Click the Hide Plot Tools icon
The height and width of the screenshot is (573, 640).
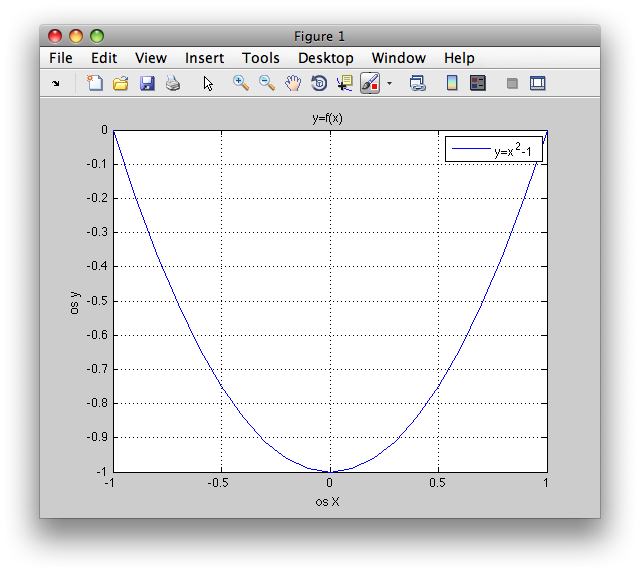tap(512, 84)
